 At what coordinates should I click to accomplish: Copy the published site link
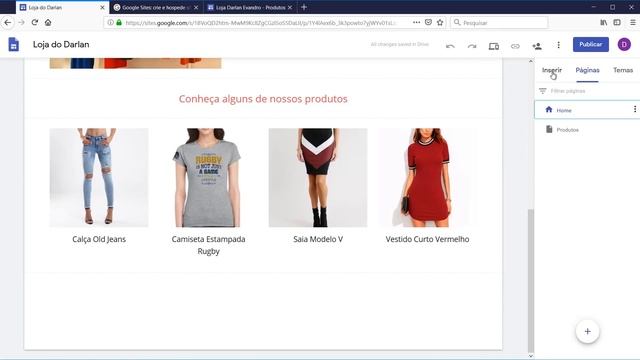pos(516,46)
